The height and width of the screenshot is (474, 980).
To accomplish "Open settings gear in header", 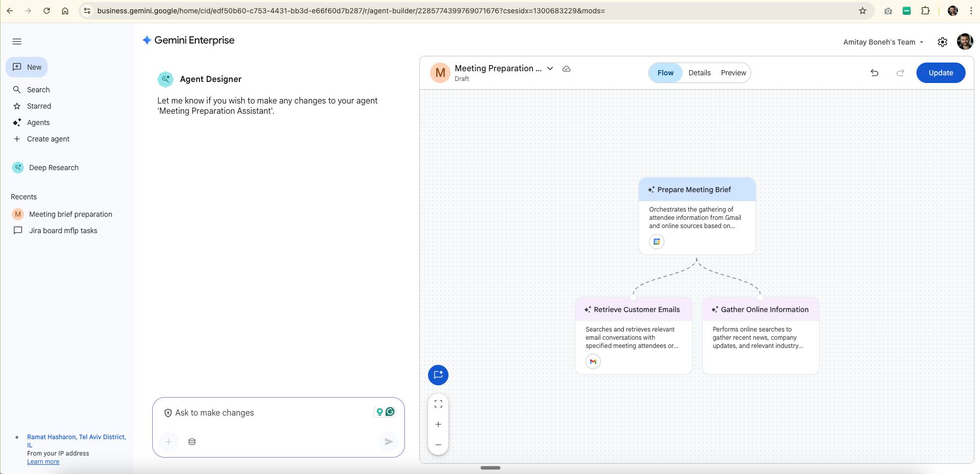I will pyautogui.click(x=942, y=42).
